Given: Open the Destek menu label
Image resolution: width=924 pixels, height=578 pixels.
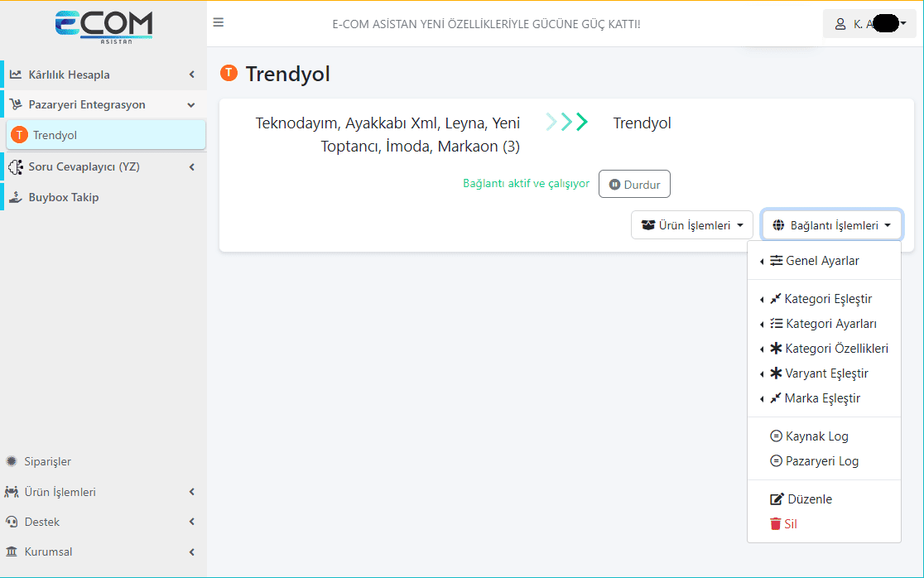Looking at the screenshot, I should 42,522.
